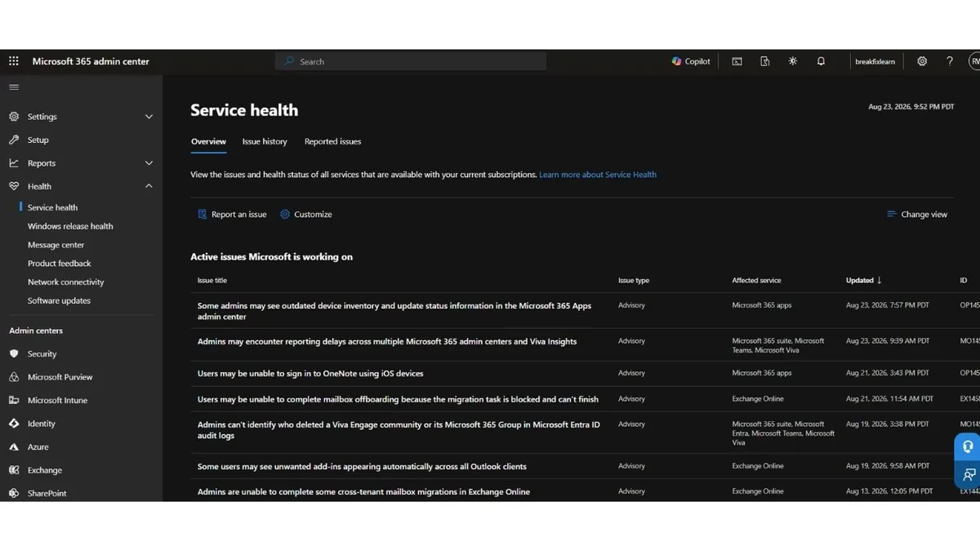Expand the Settings section chevron
This screenshot has height=551, width=980.
149,117
